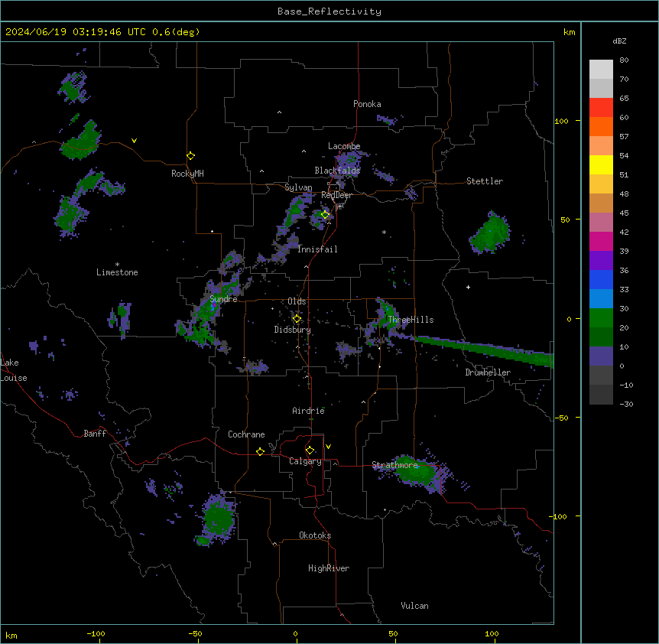Click the Sundre label
The width and height of the screenshot is (659, 644).
click(x=223, y=299)
